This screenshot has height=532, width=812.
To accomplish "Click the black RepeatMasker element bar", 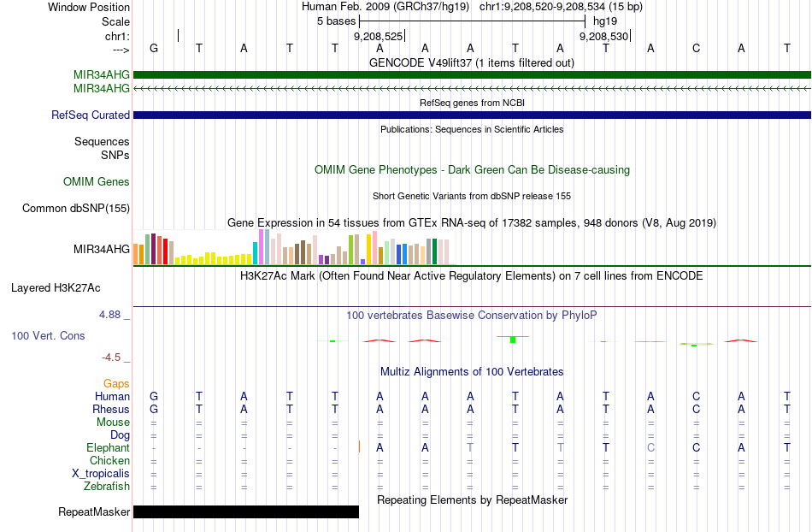I will tap(246, 511).
